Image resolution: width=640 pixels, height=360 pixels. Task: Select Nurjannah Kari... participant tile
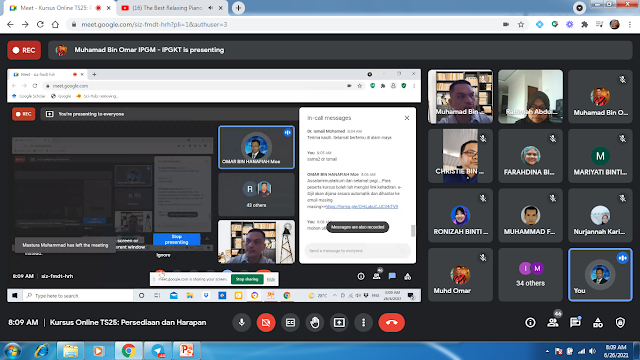tap(600, 215)
